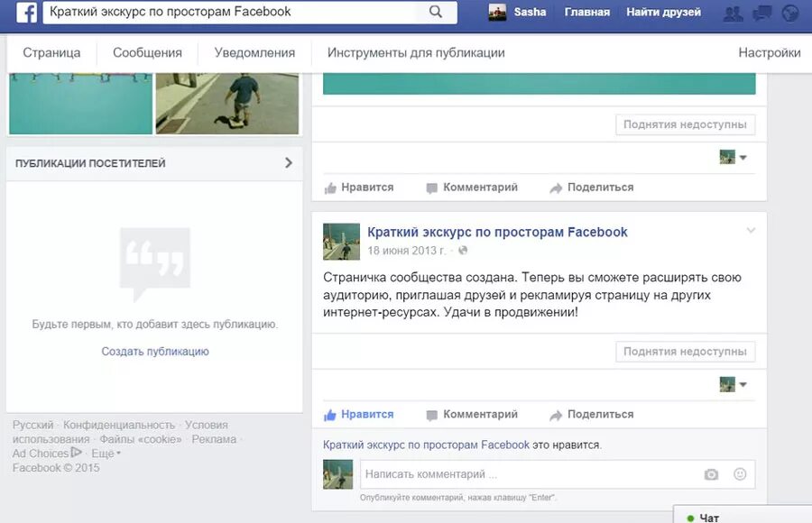
Task: Click the upper Поднятия недоступны button
Action: (x=685, y=124)
